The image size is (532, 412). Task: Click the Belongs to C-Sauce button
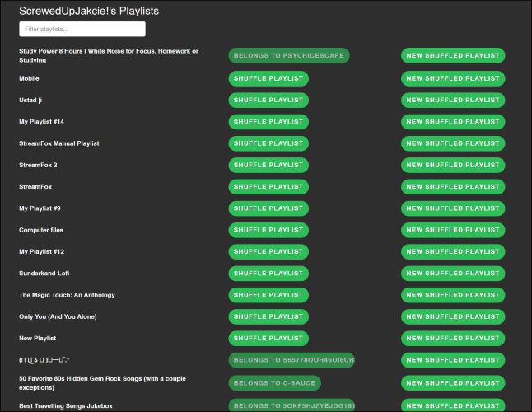click(274, 383)
